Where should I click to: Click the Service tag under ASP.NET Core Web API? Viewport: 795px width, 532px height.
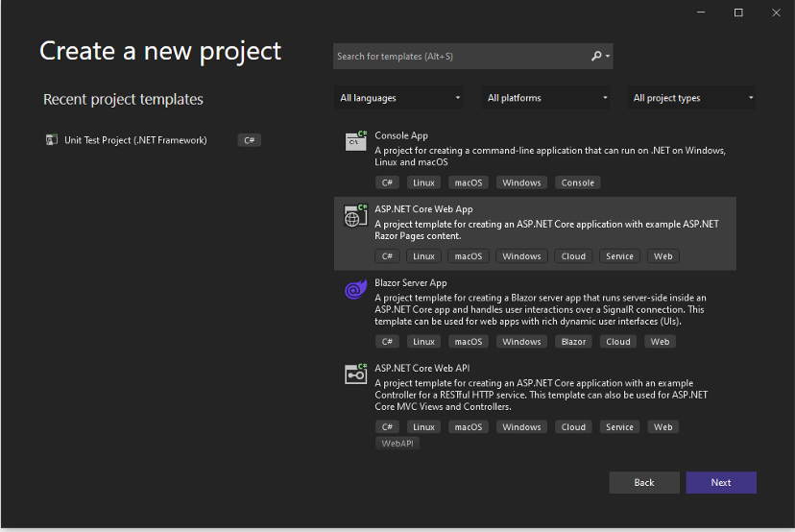pyautogui.click(x=619, y=427)
